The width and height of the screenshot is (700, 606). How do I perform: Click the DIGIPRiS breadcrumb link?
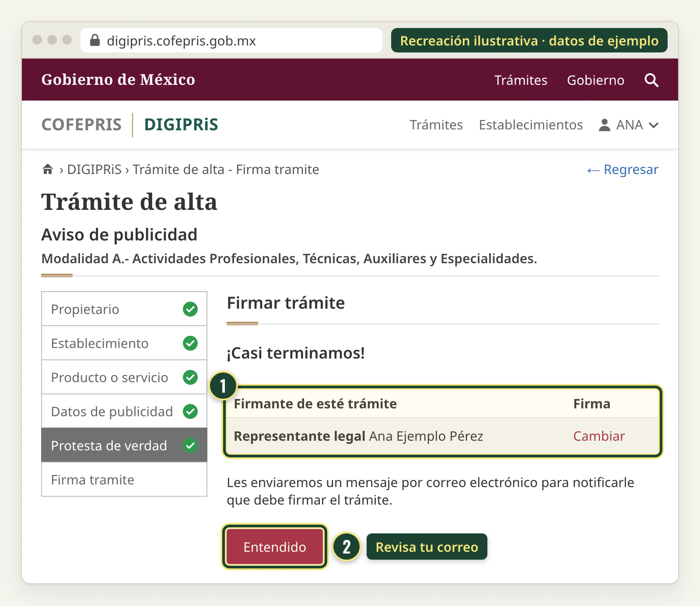(x=94, y=169)
